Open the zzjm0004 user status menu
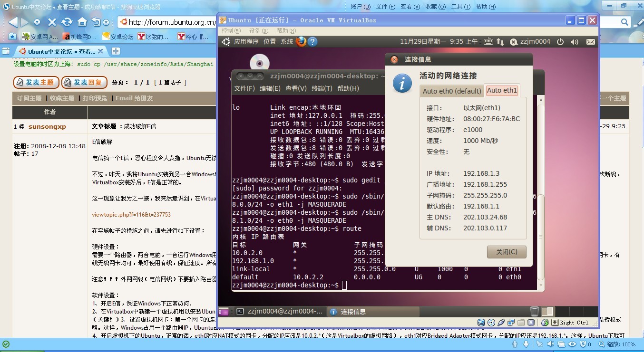Viewport: 644px width, 352px height. (530, 42)
